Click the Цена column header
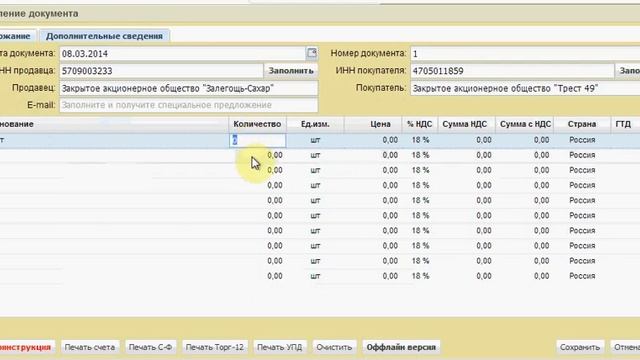This screenshot has width=640, height=360. click(373, 124)
